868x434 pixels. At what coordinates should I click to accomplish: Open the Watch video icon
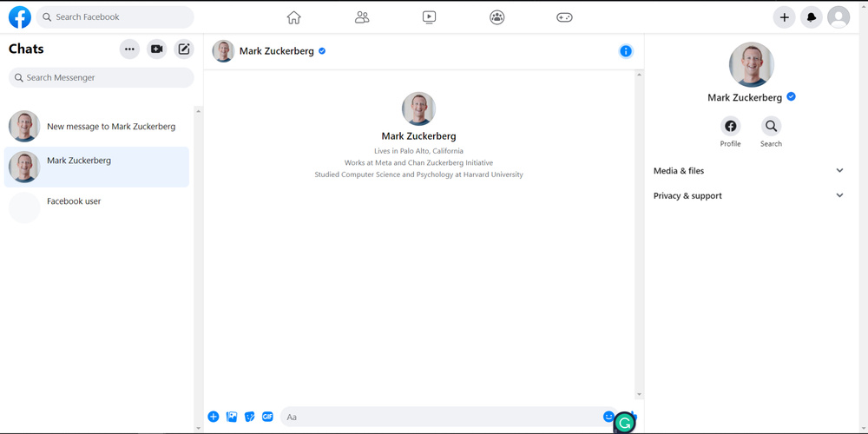(x=429, y=17)
